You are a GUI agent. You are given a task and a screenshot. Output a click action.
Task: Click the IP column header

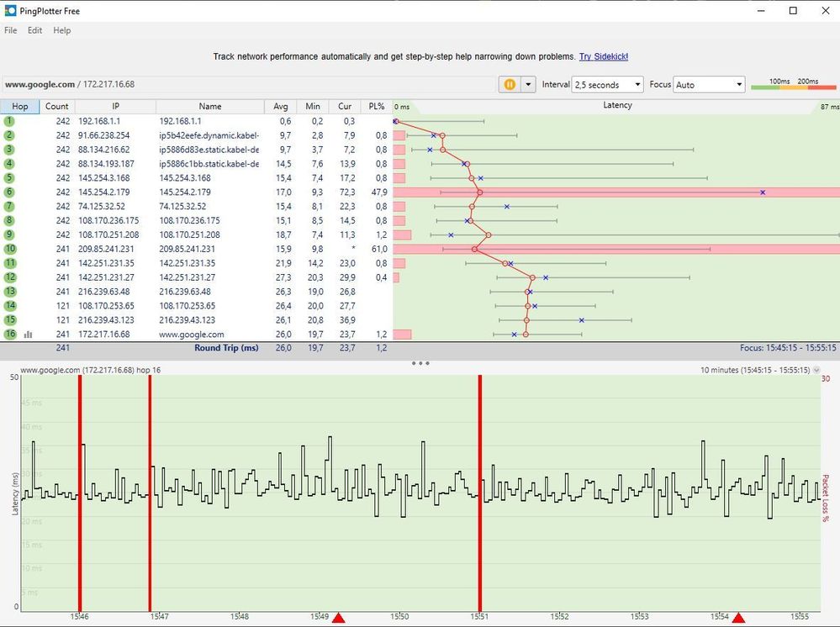click(115, 107)
